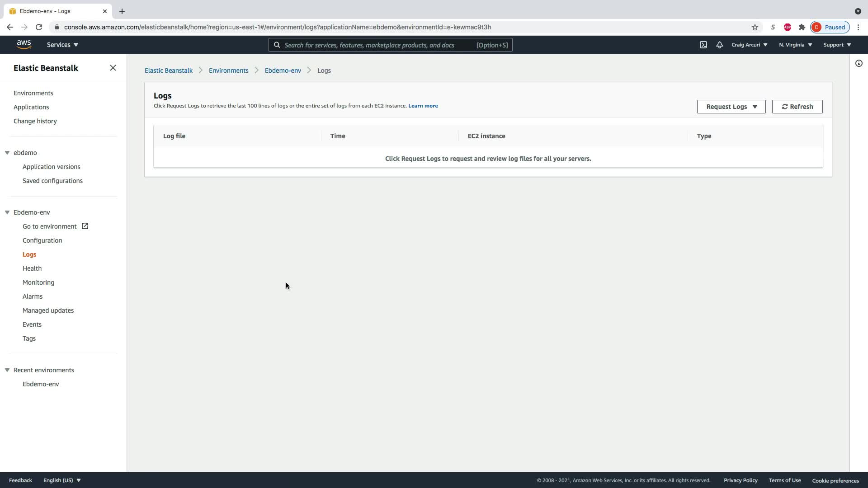Open browser extensions puzzle icon
The width and height of the screenshot is (868, 488).
coord(802,27)
